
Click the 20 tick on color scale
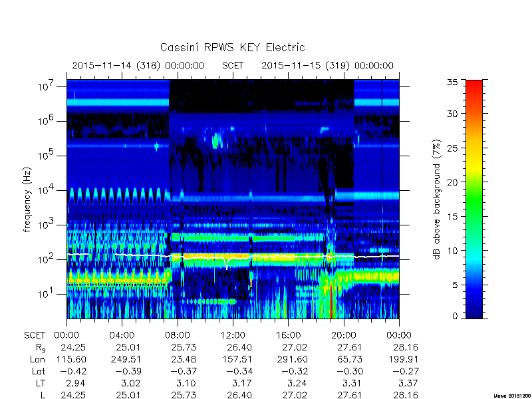click(x=452, y=182)
